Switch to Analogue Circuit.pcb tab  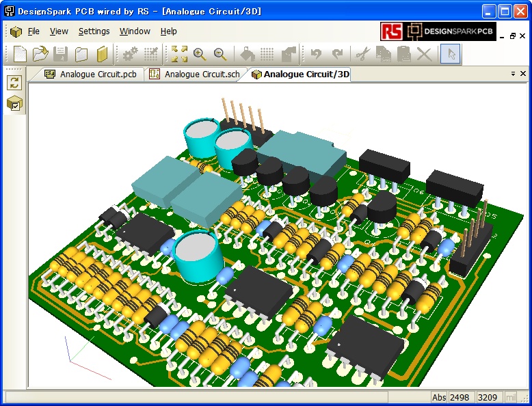click(x=91, y=75)
